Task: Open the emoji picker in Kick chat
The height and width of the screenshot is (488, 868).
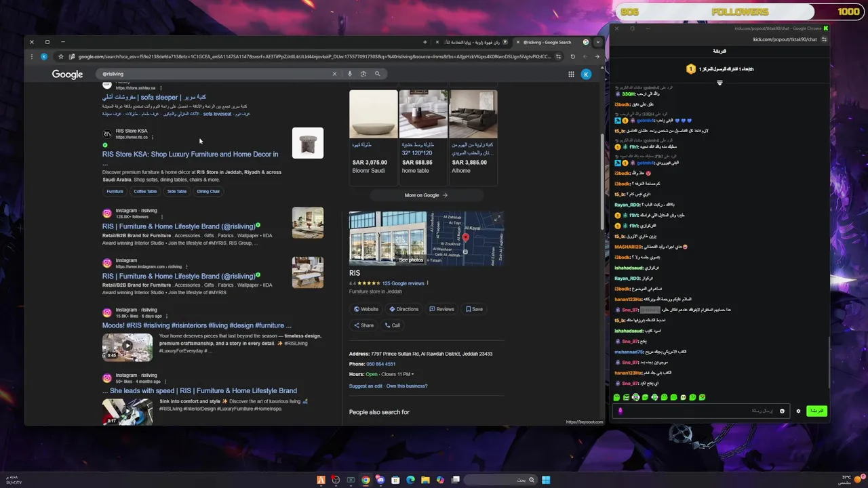Action: coord(782,411)
